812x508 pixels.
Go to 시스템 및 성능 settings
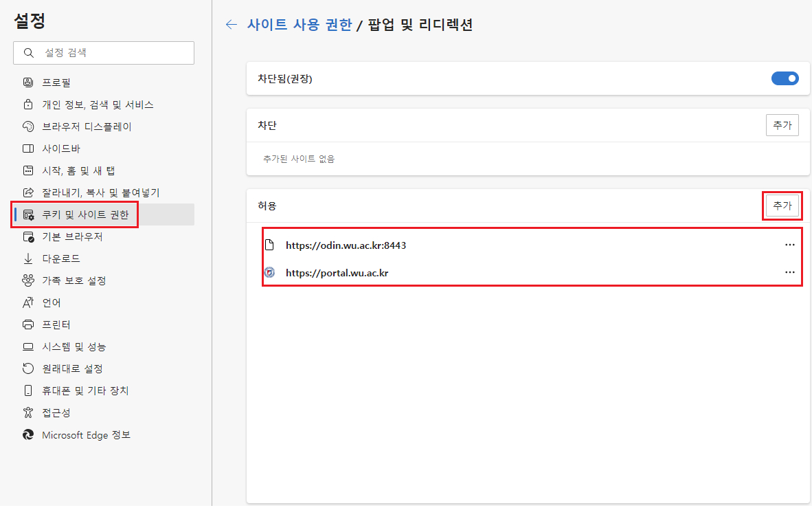(74, 346)
